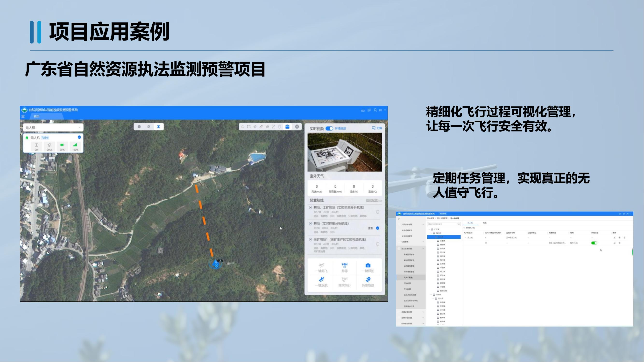Select 耕地、工矿用地 route radio button

pyautogui.click(x=377, y=212)
